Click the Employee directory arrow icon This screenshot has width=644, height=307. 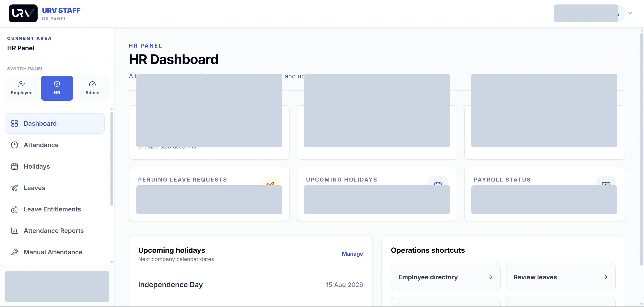(x=489, y=277)
